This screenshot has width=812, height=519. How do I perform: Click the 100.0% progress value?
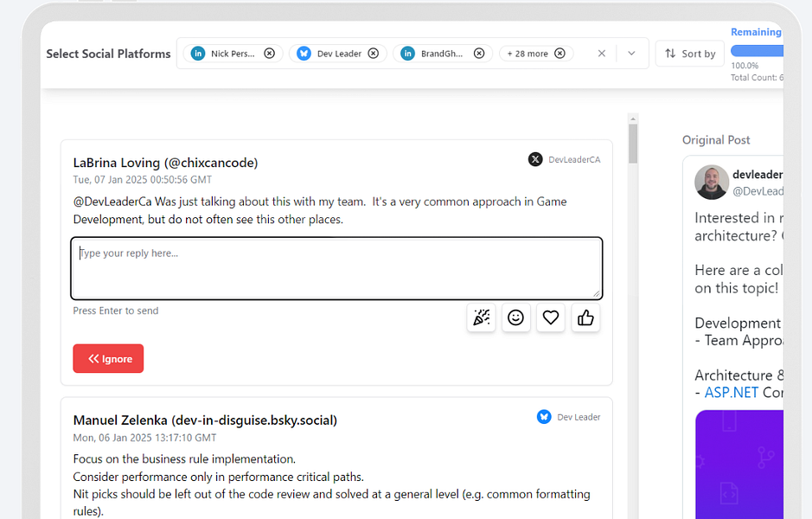[745, 66]
